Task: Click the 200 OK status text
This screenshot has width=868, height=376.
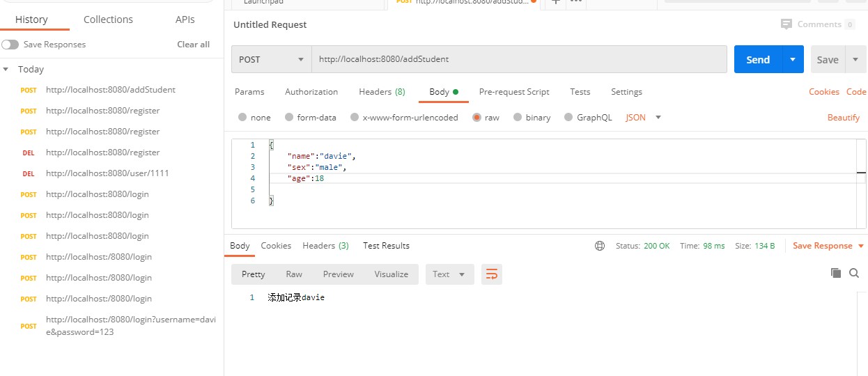Action: [657, 246]
